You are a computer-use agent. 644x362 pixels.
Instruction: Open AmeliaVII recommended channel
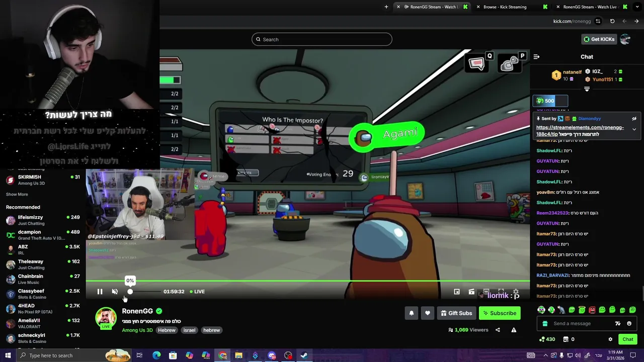click(x=43, y=323)
